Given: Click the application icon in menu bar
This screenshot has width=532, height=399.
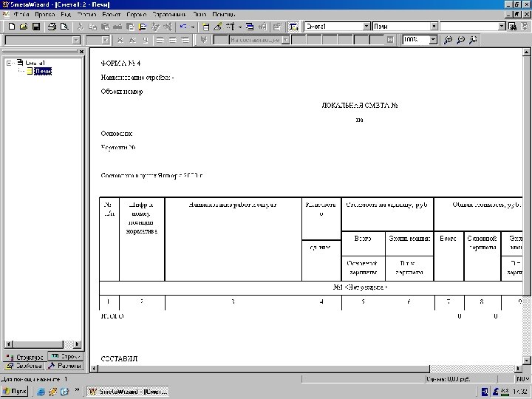Looking at the screenshot, I should point(6,15).
